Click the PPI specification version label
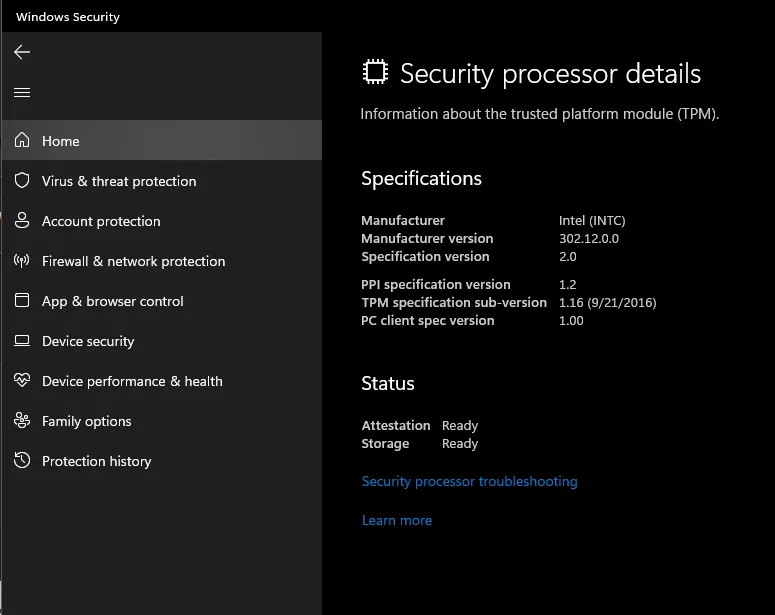 click(435, 285)
